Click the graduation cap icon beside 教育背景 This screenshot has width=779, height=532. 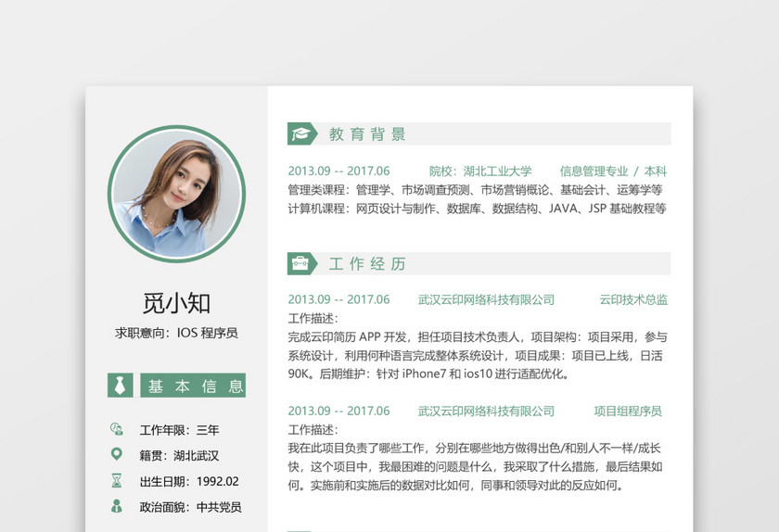pos(300,133)
